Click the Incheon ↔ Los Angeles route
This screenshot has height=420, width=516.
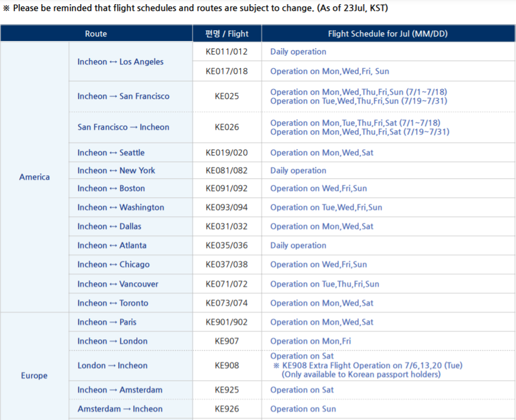pyautogui.click(x=121, y=62)
